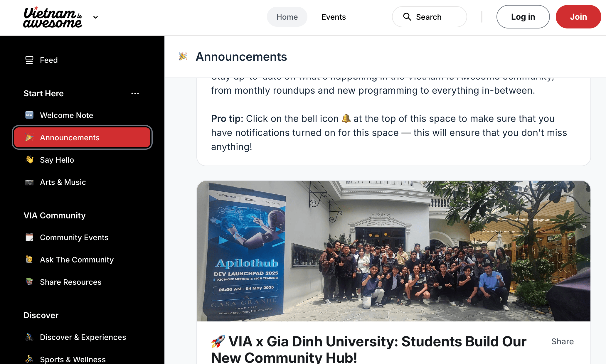Click the Search field
This screenshot has height=364, width=606.
click(429, 17)
